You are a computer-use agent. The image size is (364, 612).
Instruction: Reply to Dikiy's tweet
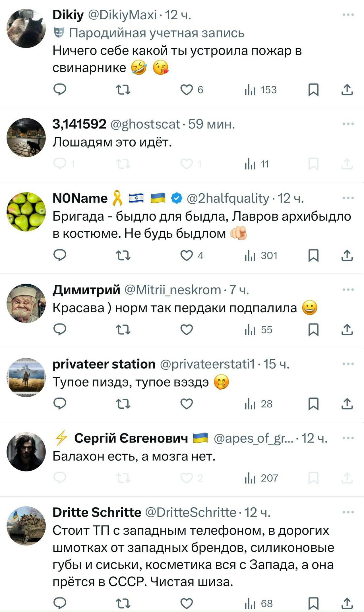coord(60,90)
